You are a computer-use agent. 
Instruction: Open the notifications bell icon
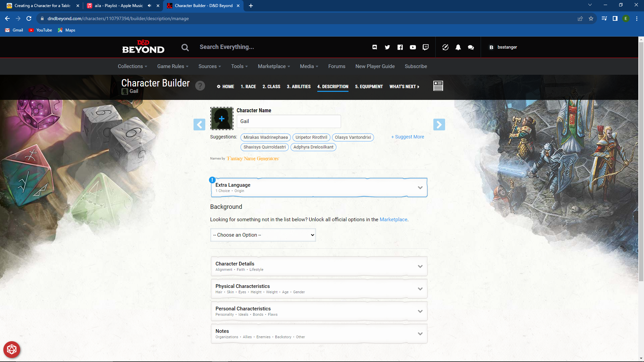[x=458, y=47]
